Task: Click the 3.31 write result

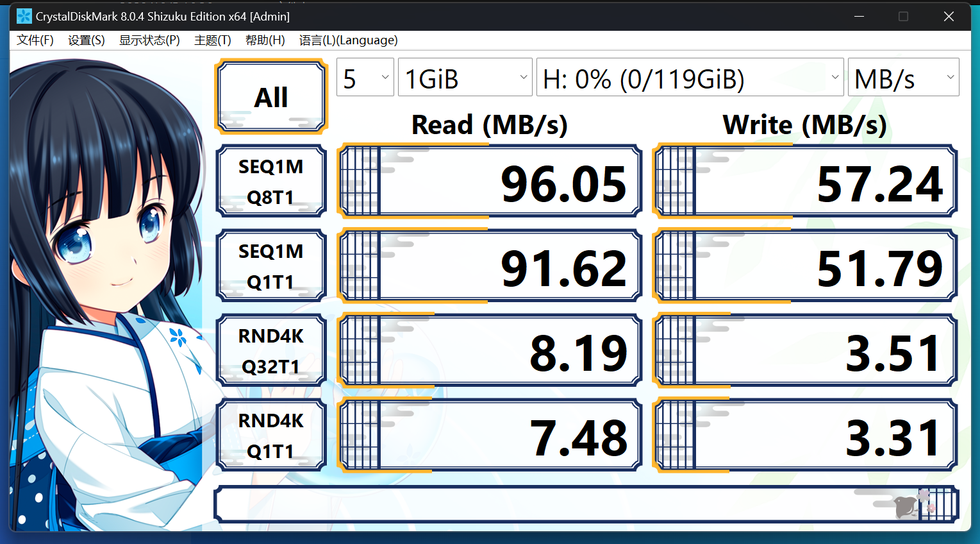Action: click(x=805, y=436)
